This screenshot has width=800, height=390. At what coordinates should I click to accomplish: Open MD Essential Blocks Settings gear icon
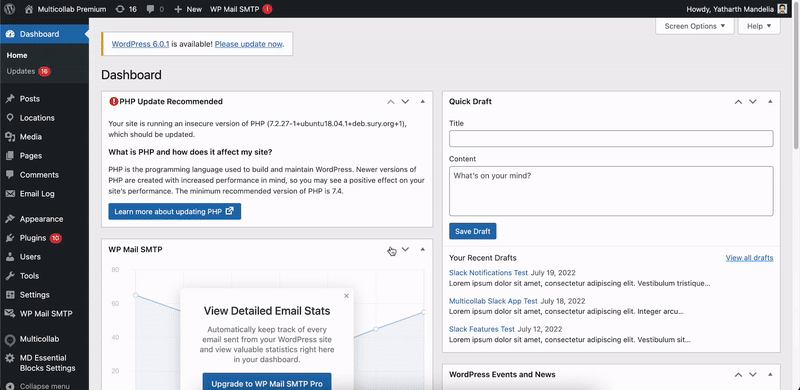tap(10, 358)
